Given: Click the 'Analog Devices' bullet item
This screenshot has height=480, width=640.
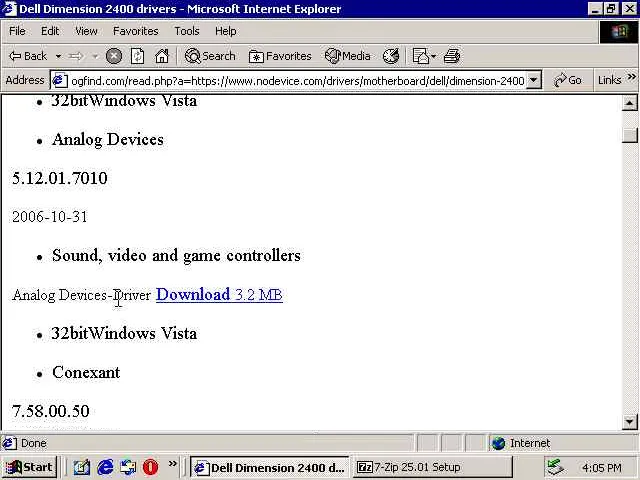Looking at the screenshot, I should tap(108, 140).
